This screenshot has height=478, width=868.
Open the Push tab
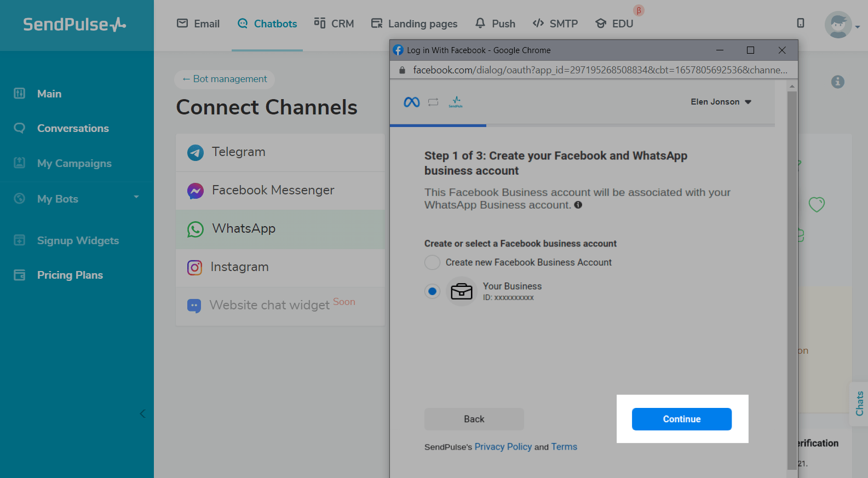[x=495, y=24]
